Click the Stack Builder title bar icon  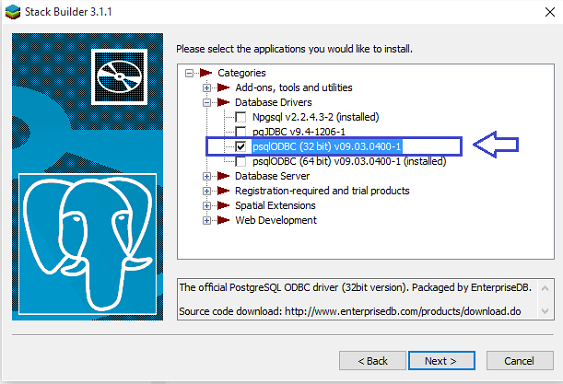point(13,12)
